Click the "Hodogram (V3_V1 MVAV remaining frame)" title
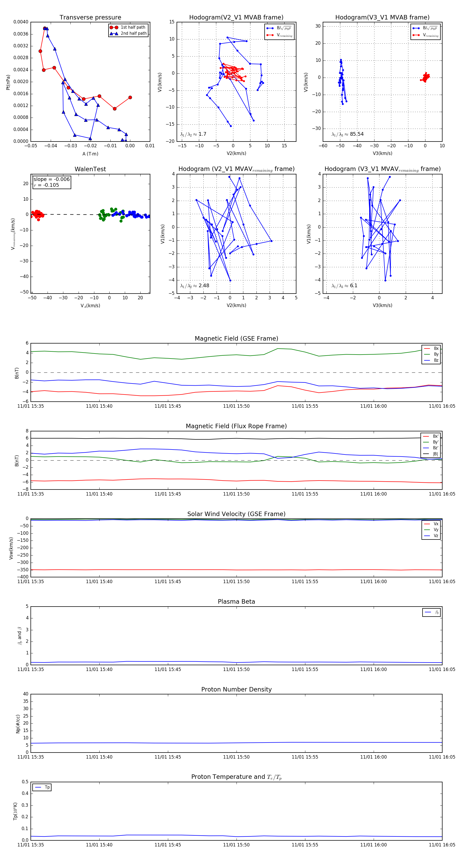The height and width of the screenshot is (868, 473). [382, 169]
